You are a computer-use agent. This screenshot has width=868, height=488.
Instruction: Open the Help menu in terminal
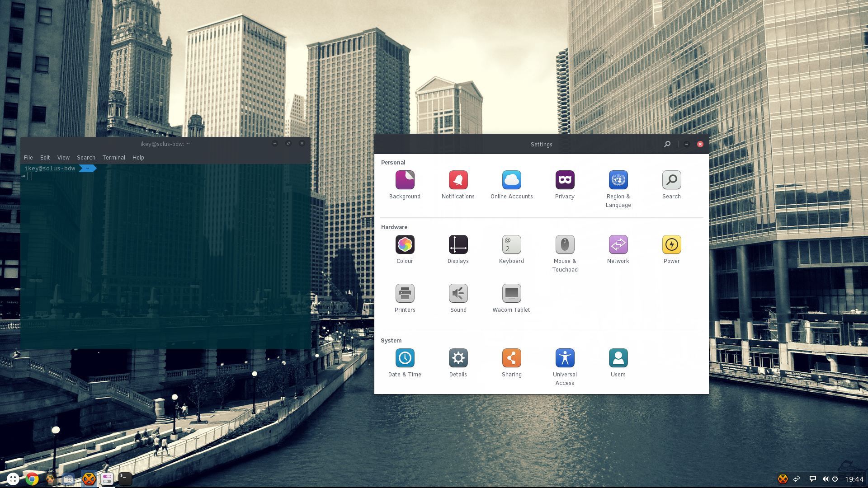(138, 157)
